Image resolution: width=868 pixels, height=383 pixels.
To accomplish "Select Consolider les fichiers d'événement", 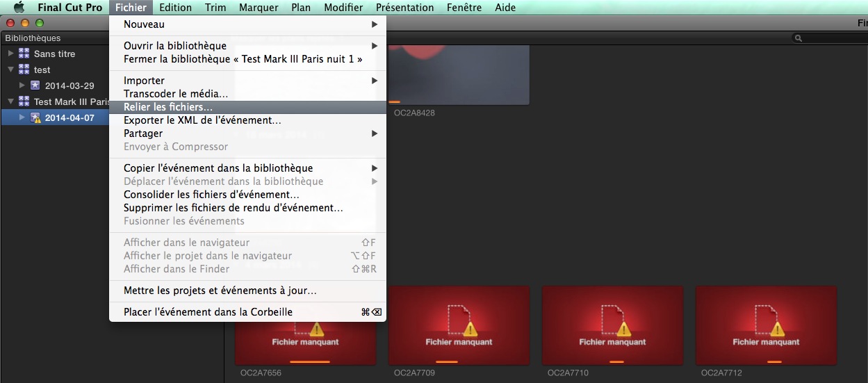I will click(211, 195).
